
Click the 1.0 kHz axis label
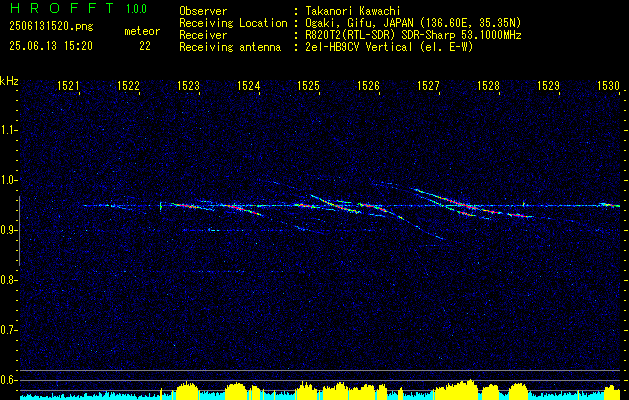(8, 181)
